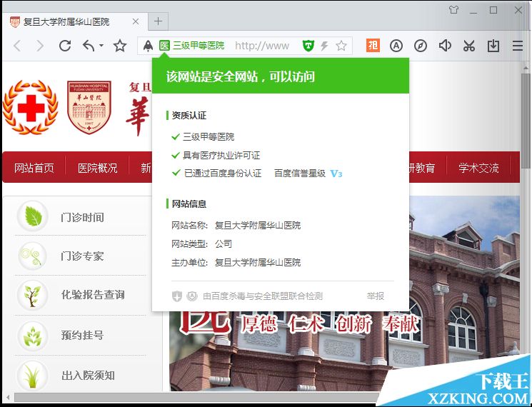This screenshot has width=532, height=407.
Task: Click the green 医 certification badge
Action: coord(164,46)
